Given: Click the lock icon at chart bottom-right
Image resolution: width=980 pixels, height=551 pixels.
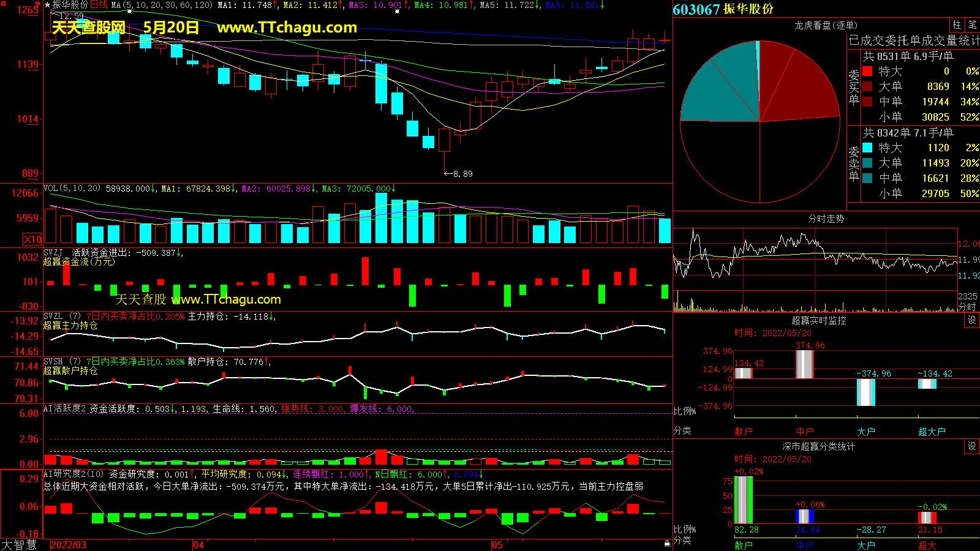Looking at the screenshot, I should [667, 543].
